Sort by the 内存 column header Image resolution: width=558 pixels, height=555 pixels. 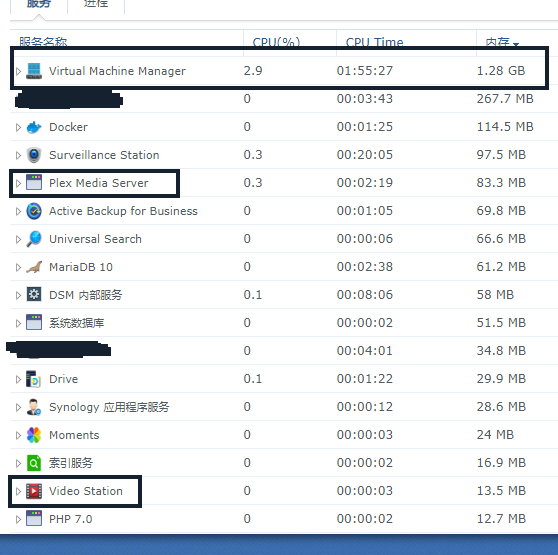[517, 41]
